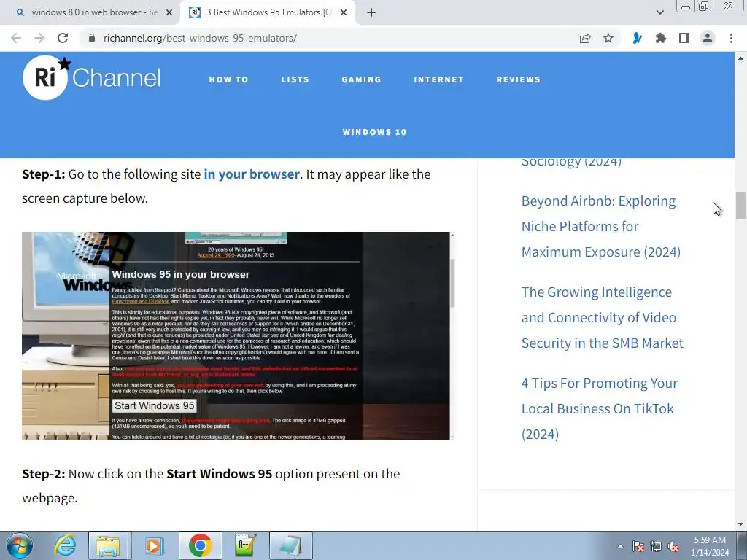Viewport: 747px width, 560px height.
Task: Open 'The Growing Intelligence and Connectivity' article
Action: click(x=602, y=318)
